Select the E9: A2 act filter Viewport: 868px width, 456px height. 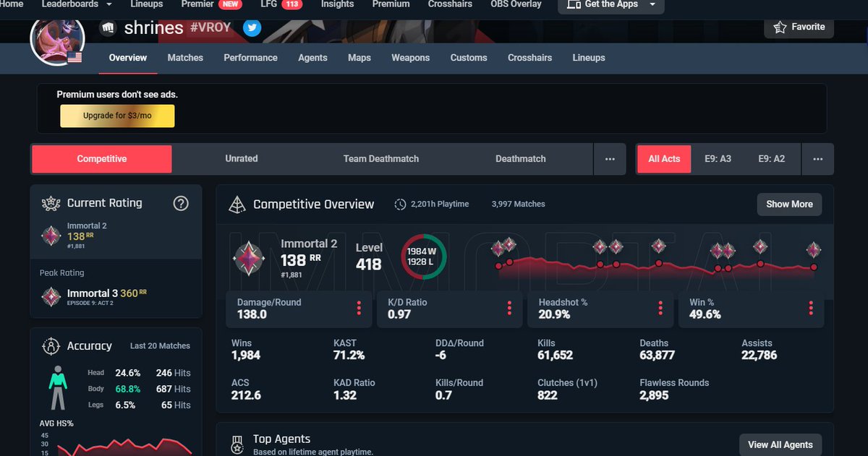pyautogui.click(x=771, y=159)
